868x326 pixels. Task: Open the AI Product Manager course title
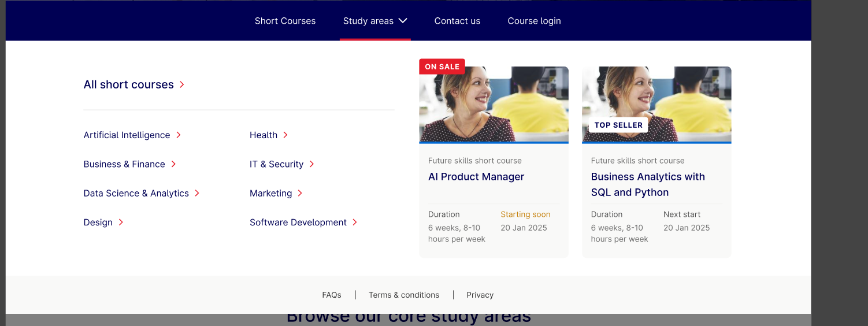point(476,177)
